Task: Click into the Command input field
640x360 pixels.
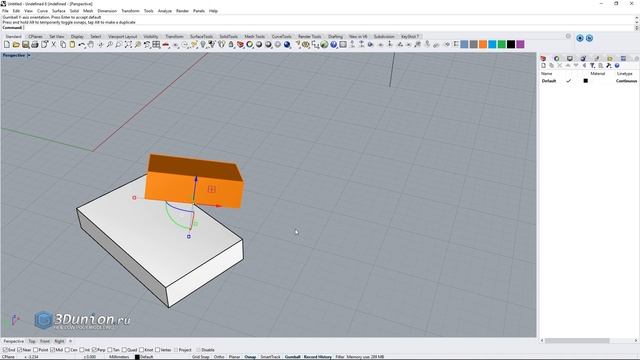Action: click(327, 28)
